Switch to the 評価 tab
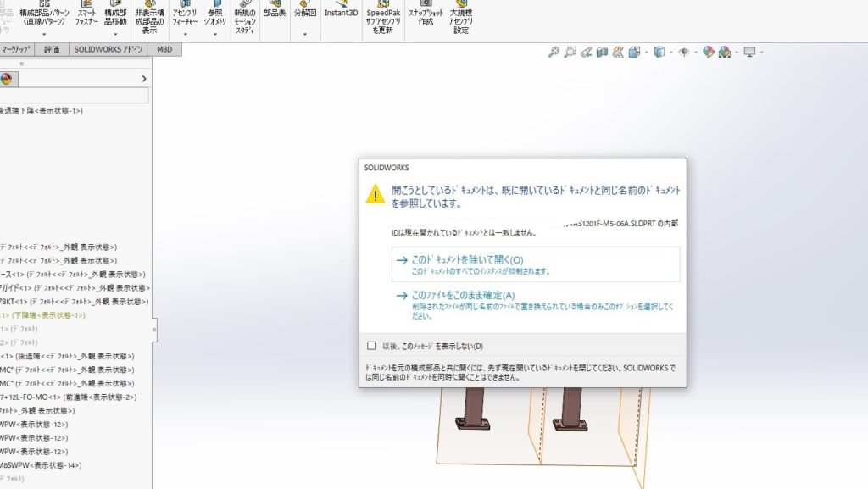 click(52, 50)
